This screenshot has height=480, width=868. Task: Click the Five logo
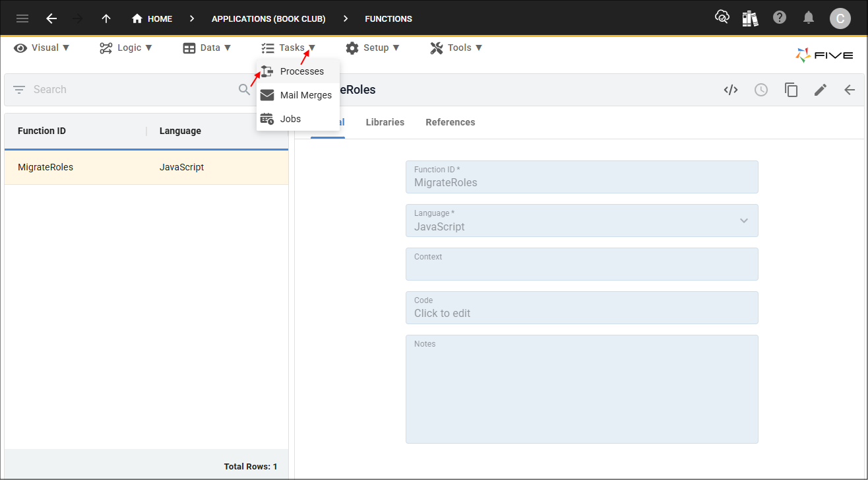[x=824, y=55]
